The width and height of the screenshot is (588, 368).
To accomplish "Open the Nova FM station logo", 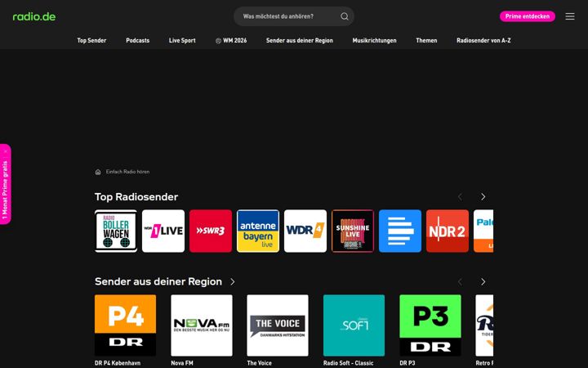I will tap(202, 325).
